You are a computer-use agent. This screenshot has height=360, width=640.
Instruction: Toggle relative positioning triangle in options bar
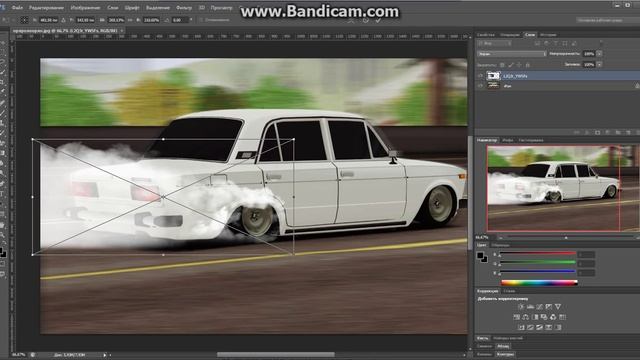click(x=63, y=20)
